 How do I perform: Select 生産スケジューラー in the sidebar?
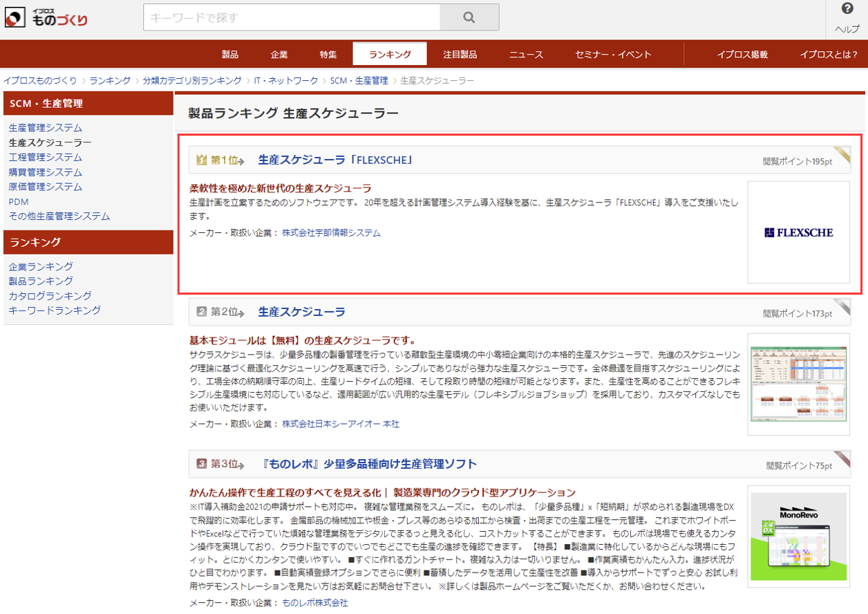pos(50,142)
